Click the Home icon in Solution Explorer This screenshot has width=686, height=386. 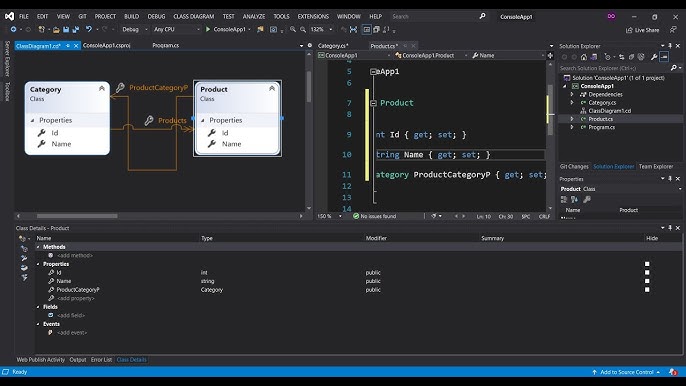tap(584, 57)
